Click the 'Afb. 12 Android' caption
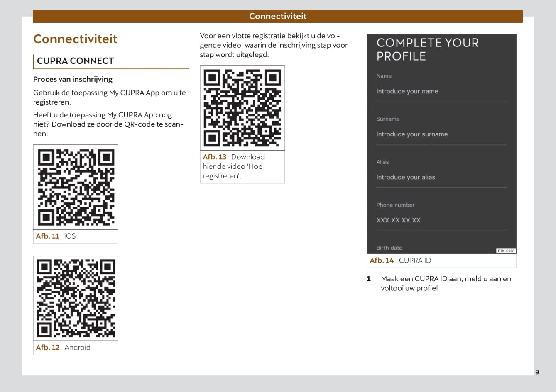The height and width of the screenshot is (392, 556). click(x=63, y=348)
